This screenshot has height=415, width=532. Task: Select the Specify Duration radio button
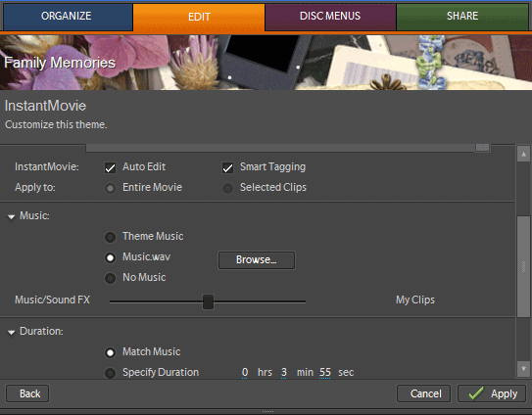click(x=110, y=373)
